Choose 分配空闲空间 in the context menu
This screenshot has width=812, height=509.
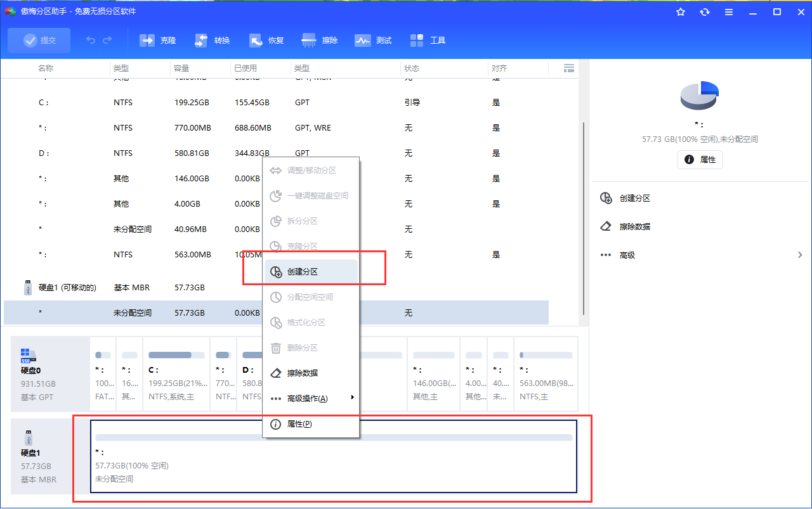pyautogui.click(x=311, y=297)
